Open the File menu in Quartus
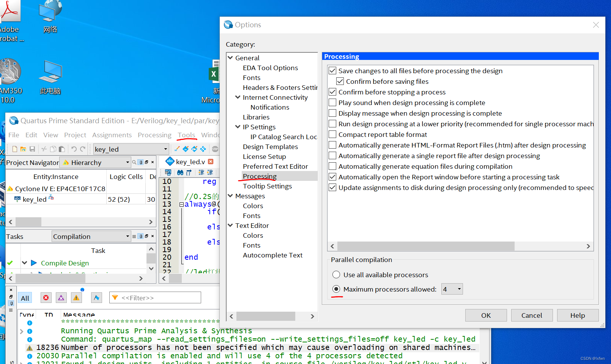 coord(14,135)
